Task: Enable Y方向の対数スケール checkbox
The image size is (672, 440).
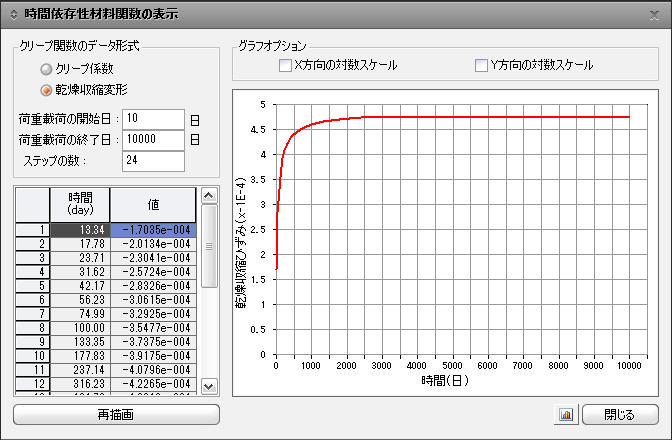Action: pos(481,65)
